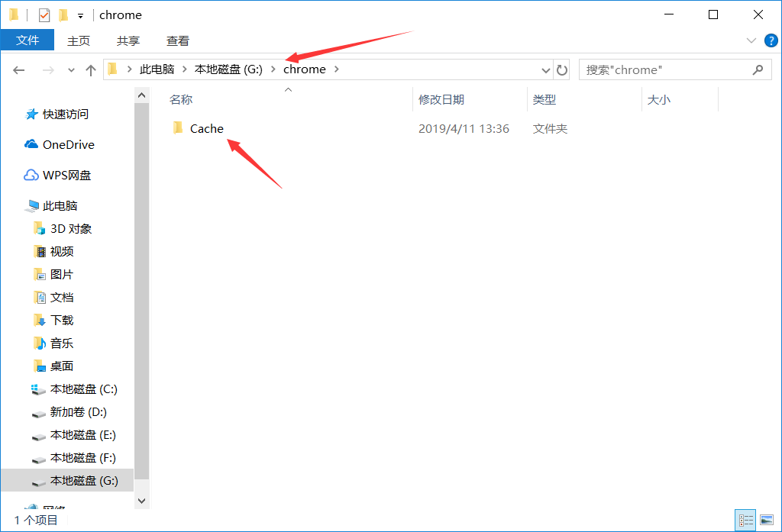
Task: Open WPS网盘 in the navigation pane
Action: (x=67, y=176)
